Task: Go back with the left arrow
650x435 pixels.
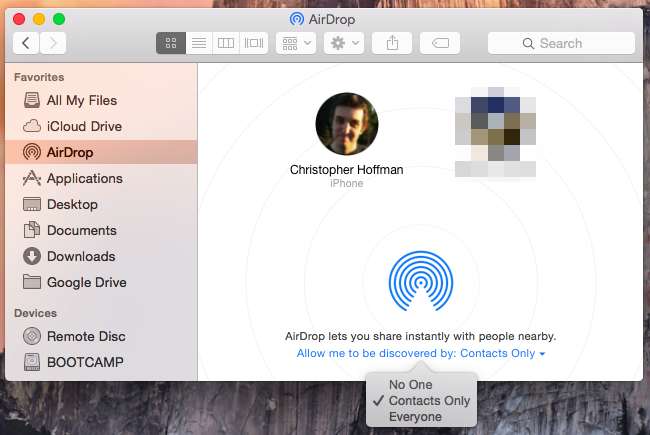Action: pos(26,43)
